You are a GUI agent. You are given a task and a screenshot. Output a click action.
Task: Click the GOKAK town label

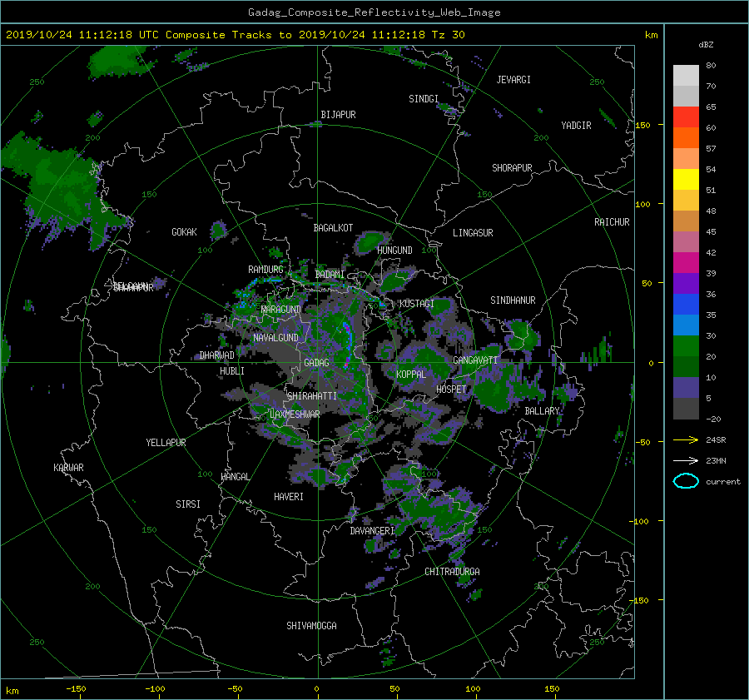click(185, 232)
